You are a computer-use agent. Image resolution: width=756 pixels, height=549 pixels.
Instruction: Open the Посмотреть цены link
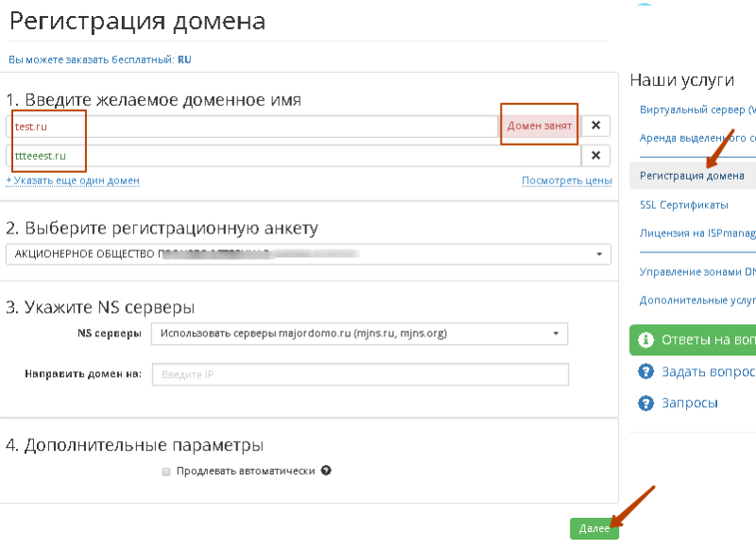tap(567, 180)
